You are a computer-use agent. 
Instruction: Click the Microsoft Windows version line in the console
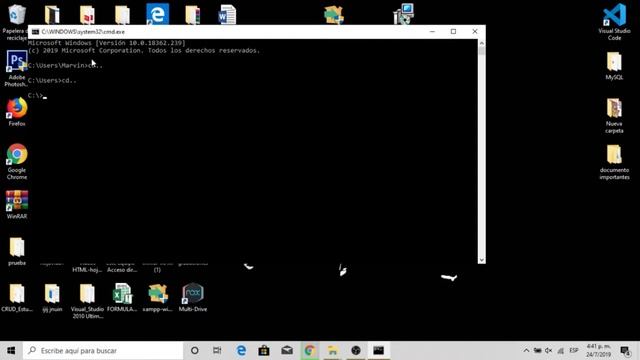pyautogui.click(x=107, y=43)
